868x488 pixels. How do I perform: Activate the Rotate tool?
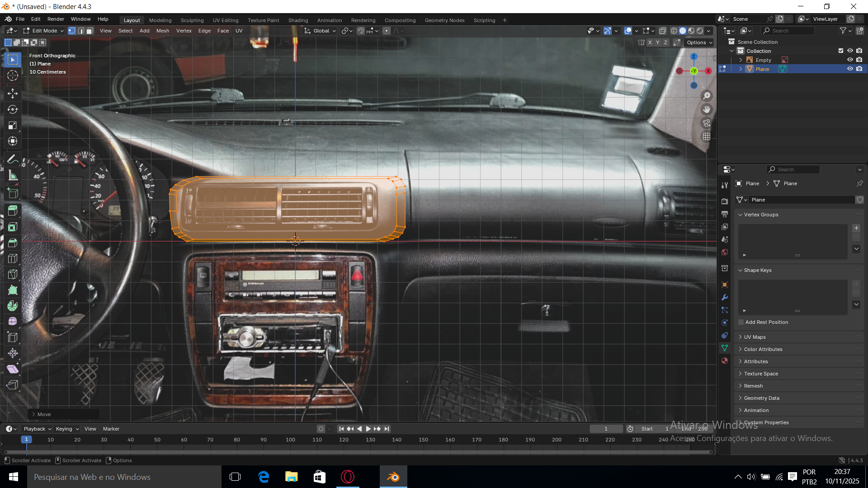coord(13,109)
